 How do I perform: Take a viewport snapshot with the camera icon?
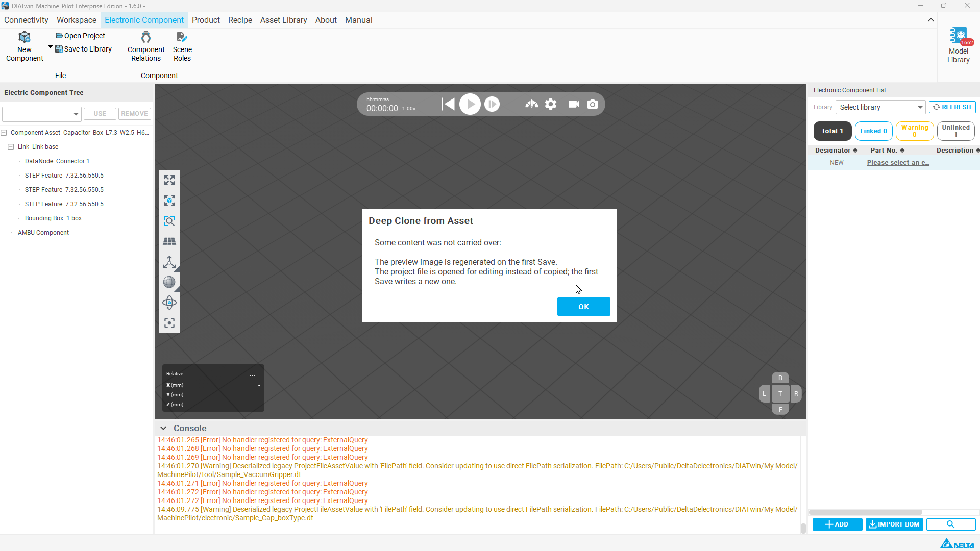tap(593, 104)
